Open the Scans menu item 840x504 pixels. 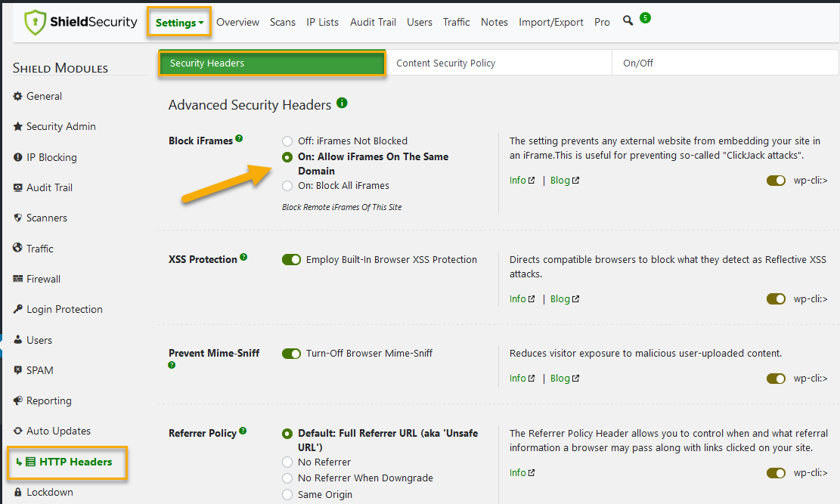point(282,22)
